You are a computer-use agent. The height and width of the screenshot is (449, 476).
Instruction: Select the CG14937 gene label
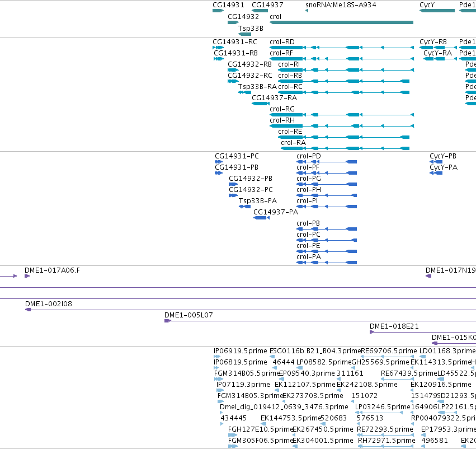(x=267, y=5)
